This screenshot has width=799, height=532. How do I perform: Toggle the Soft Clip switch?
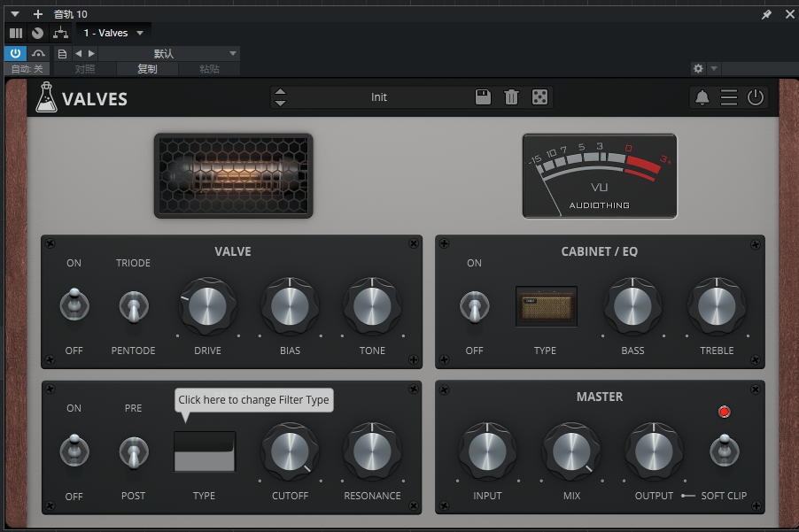(x=724, y=450)
